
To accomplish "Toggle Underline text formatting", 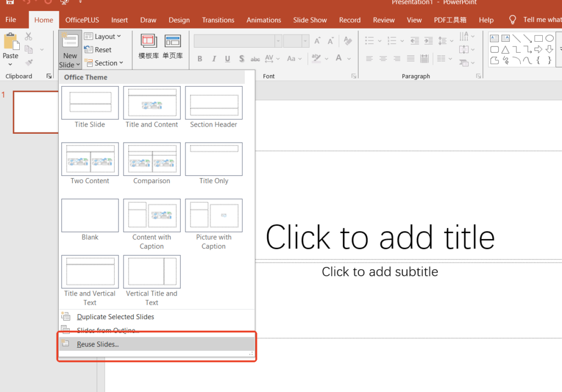I will pos(227,59).
